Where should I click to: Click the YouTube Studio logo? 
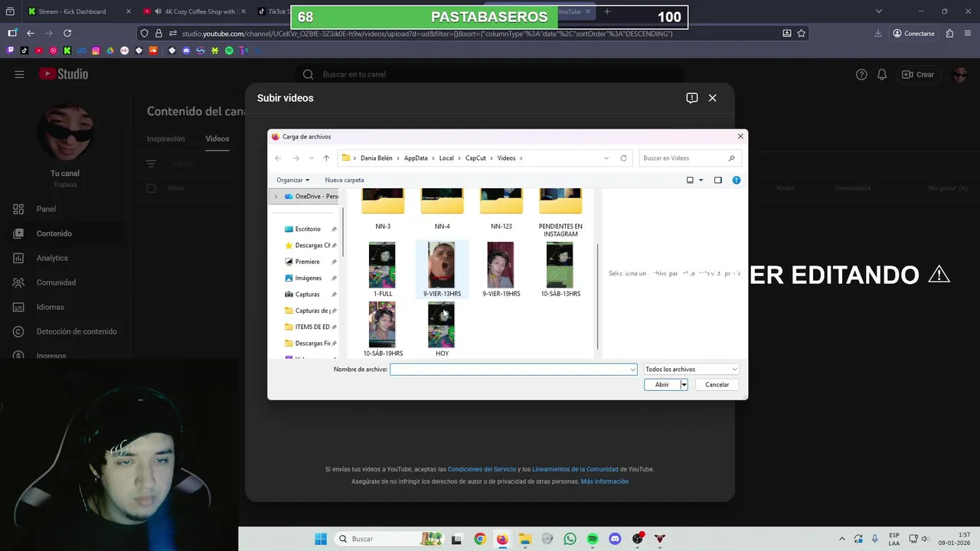pyautogui.click(x=64, y=74)
